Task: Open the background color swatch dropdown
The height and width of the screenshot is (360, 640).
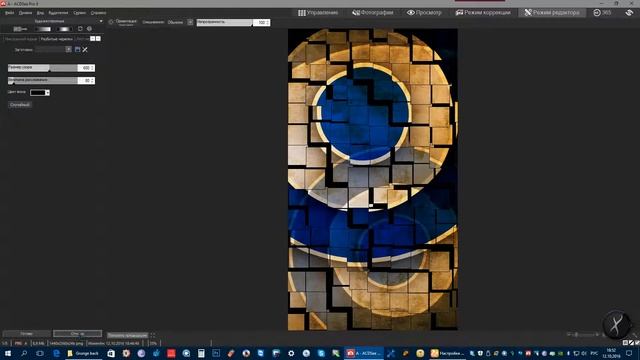Action: point(40,93)
